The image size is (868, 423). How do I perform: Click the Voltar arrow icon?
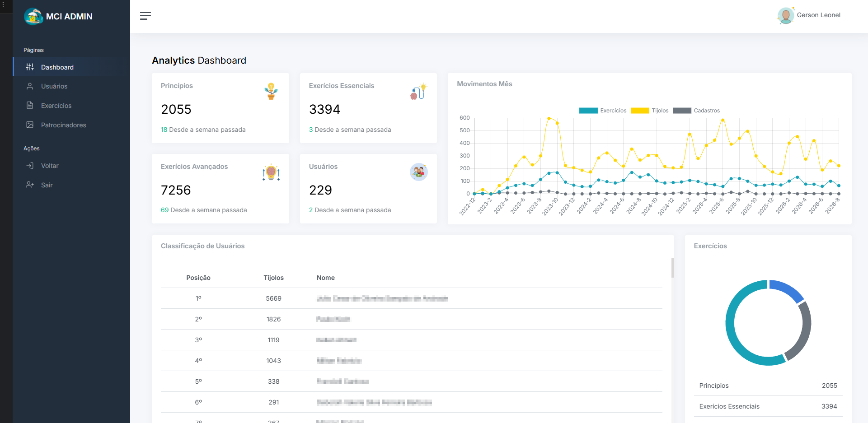(30, 166)
